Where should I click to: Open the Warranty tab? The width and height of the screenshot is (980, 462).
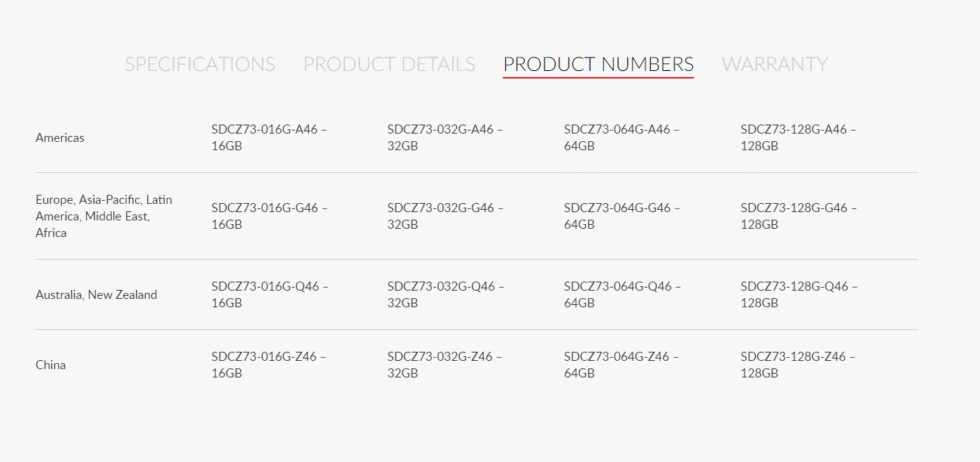click(775, 64)
